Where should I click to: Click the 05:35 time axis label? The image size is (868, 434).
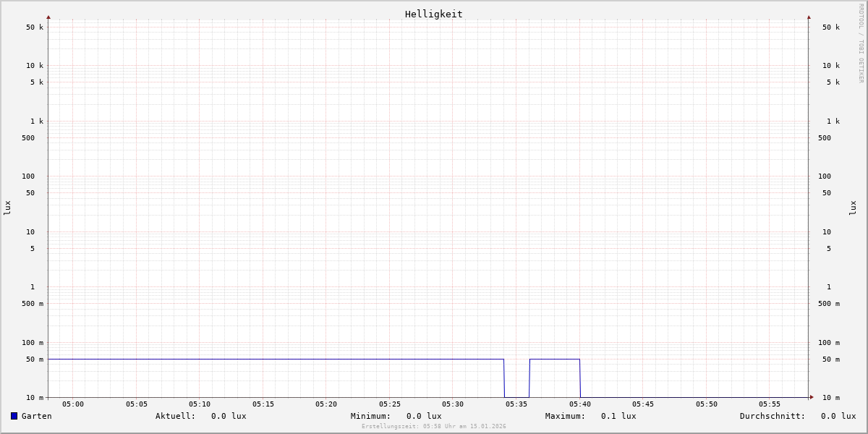click(516, 404)
